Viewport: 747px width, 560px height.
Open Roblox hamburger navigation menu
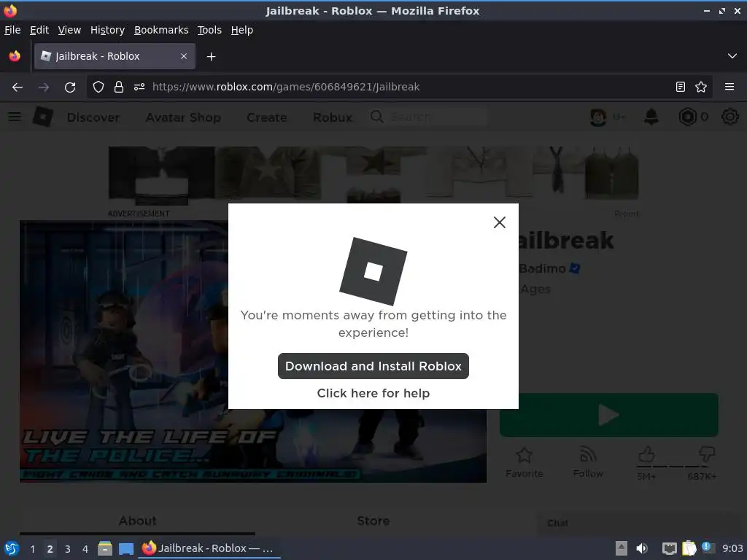[x=15, y=117]
